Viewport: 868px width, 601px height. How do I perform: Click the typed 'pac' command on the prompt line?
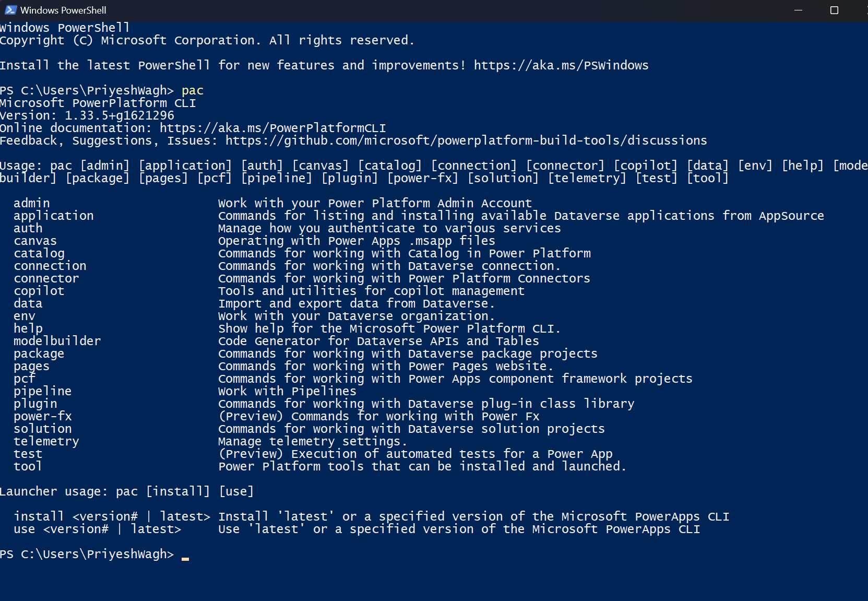192,91
